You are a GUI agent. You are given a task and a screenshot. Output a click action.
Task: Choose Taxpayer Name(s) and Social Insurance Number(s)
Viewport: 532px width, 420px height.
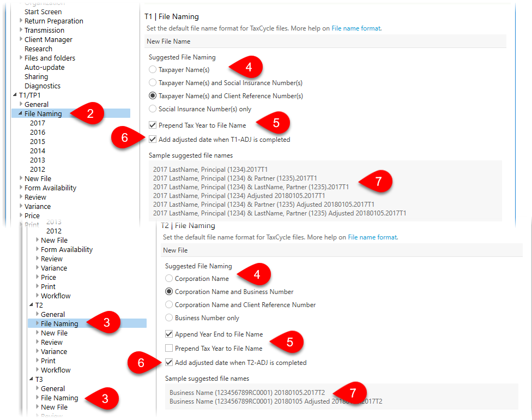click(x=153, y=82)
